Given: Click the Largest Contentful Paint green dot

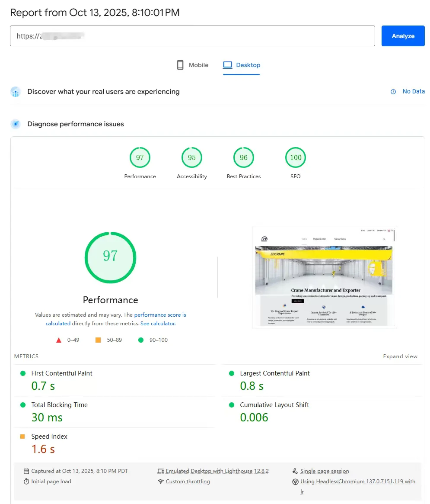Looking at the screenshot, I should [232, 373].
